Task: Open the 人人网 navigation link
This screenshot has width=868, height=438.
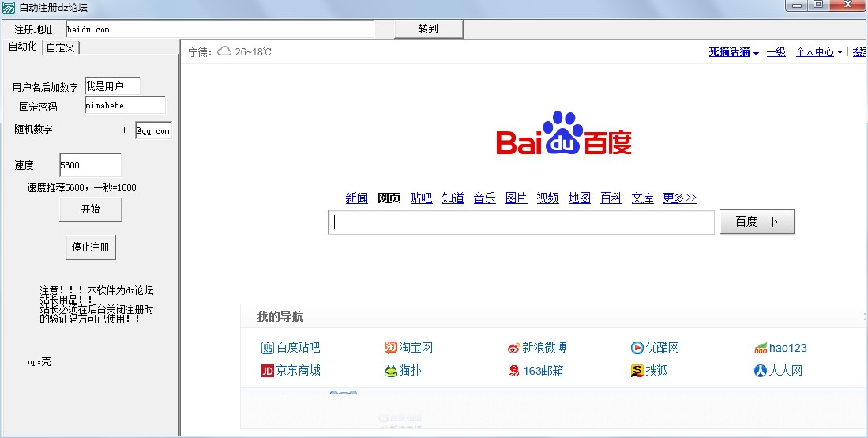Action: tap(786, 370)
